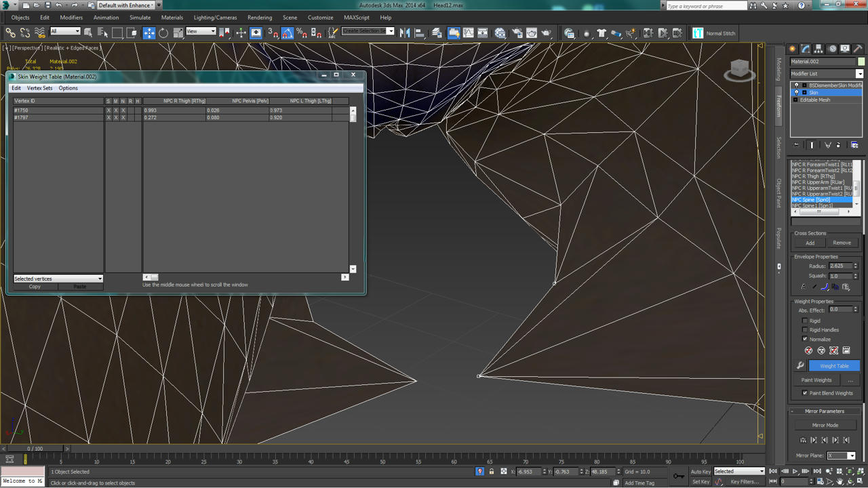Open the Material Editor
This screenshot has width=868, height=488.
click(x=500, y=33)
